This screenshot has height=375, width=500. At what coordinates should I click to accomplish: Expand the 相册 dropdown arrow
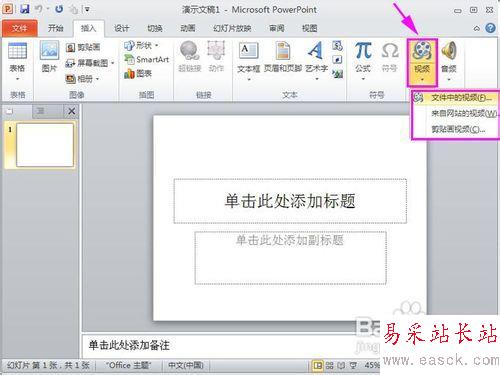pyautogui.click(x=97, y=79)
